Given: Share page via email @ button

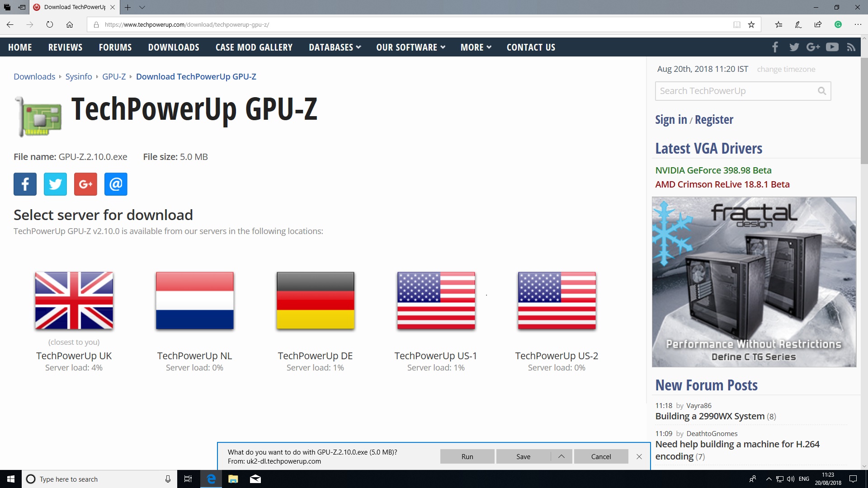Looking at the screenshot, I should pos(116,184).
